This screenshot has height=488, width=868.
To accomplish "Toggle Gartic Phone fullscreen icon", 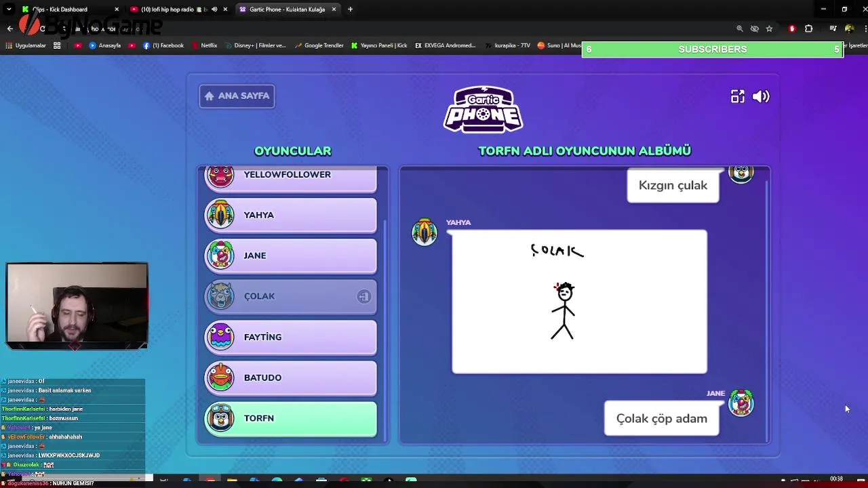I will pyautogui.click(x=737, y=96).
